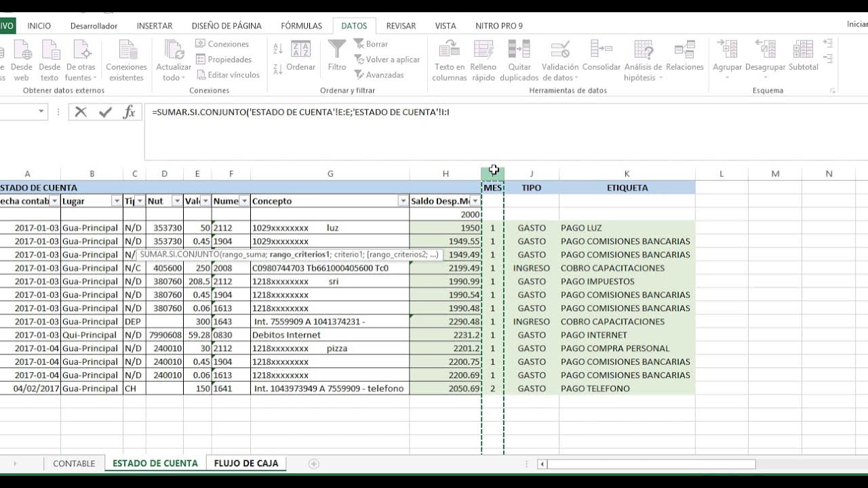Screen dimensions: 868x488
Task: Open the Ordenar sort dialog
Action: 300,57
